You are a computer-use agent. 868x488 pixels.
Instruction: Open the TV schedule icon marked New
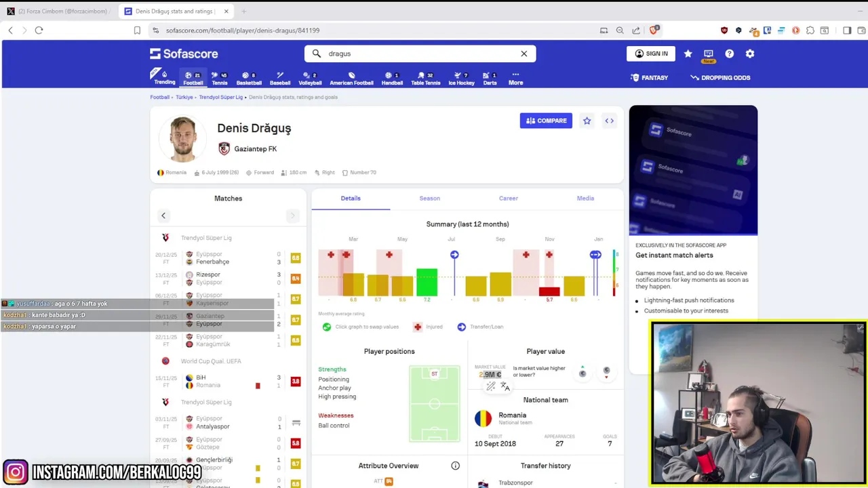(x=709, y=55)
